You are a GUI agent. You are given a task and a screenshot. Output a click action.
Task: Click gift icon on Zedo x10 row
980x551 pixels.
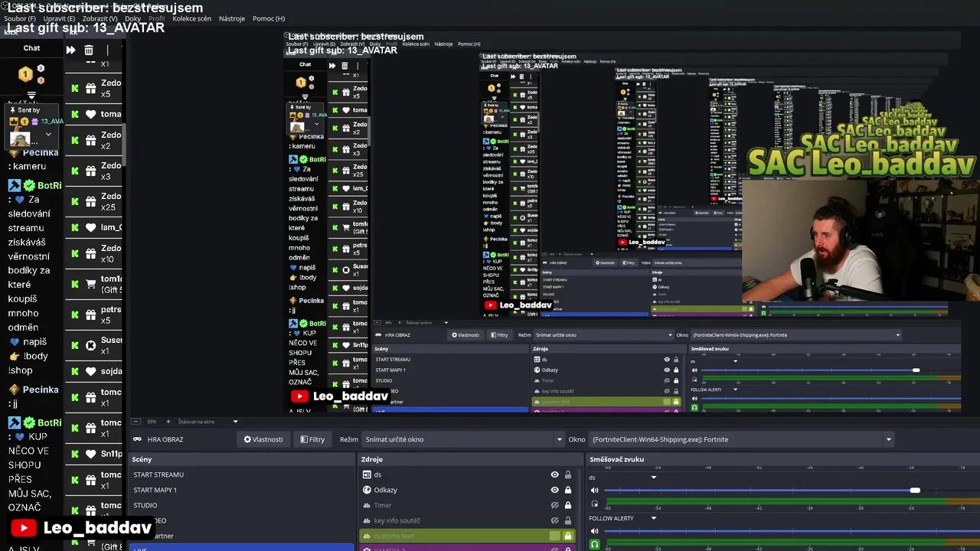point(90,253)
